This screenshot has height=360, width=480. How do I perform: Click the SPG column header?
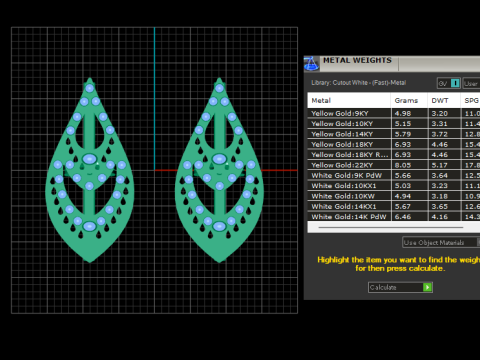point(471,100)
